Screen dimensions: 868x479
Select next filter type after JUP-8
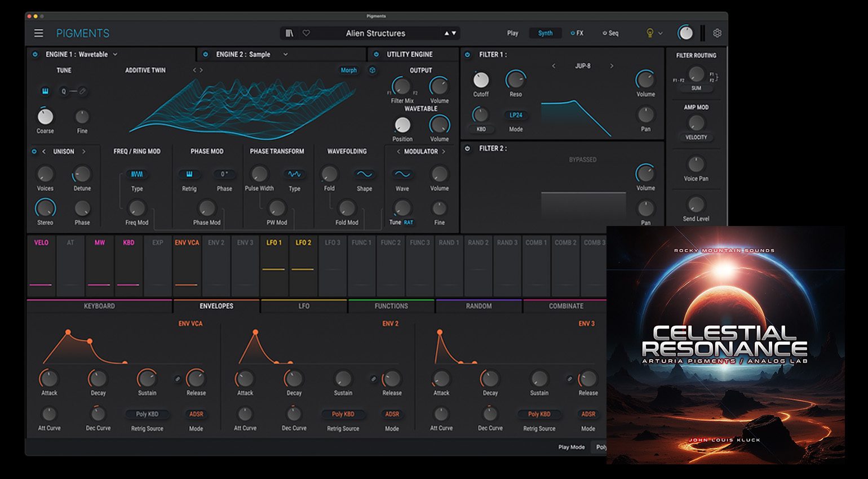point(612,66)
